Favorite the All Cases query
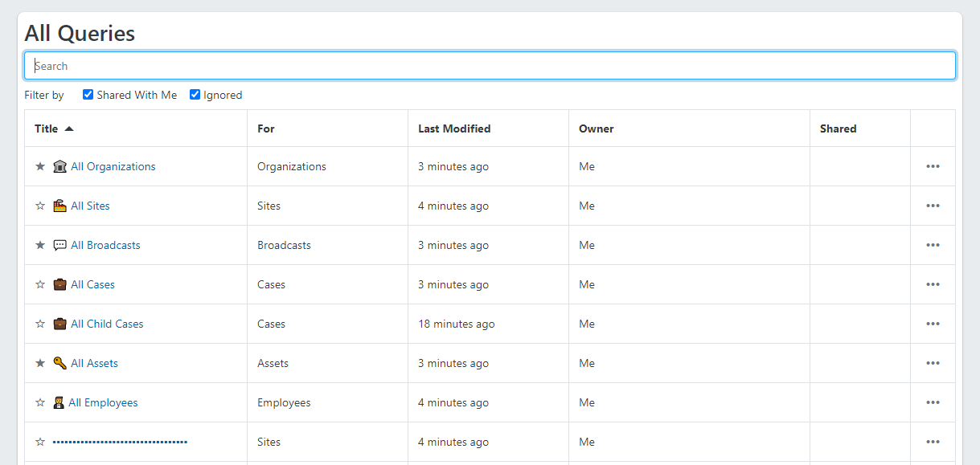The width and height of the screenshot is (980, 465). [x=40, y=284]
